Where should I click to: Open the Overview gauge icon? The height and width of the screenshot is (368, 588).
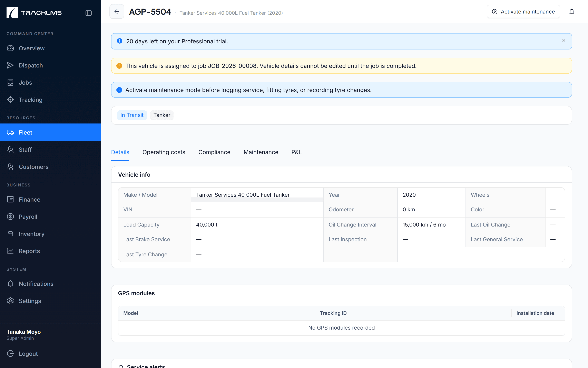pyautogui.click(x=10, y=48)
